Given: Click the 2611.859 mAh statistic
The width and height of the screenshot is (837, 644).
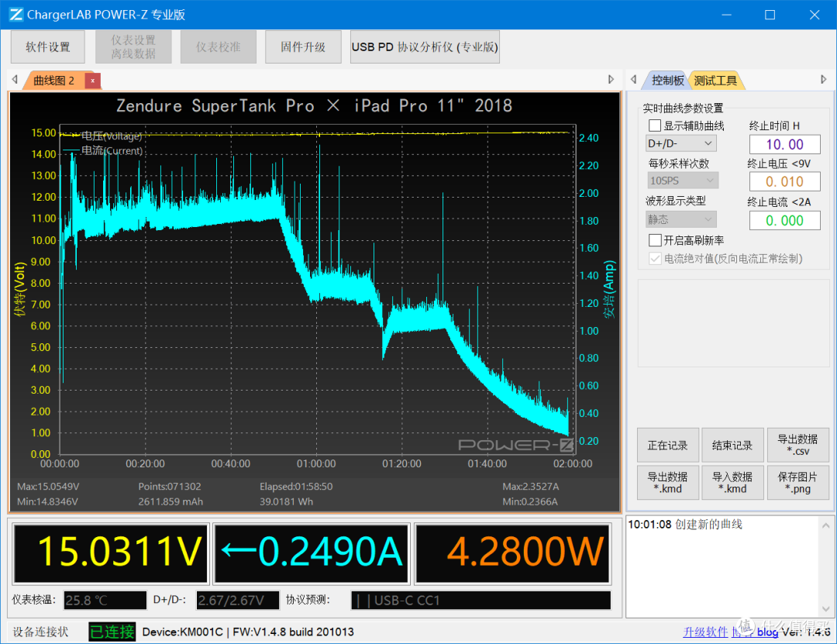Looking at the screenshot, I should (170, 501).
